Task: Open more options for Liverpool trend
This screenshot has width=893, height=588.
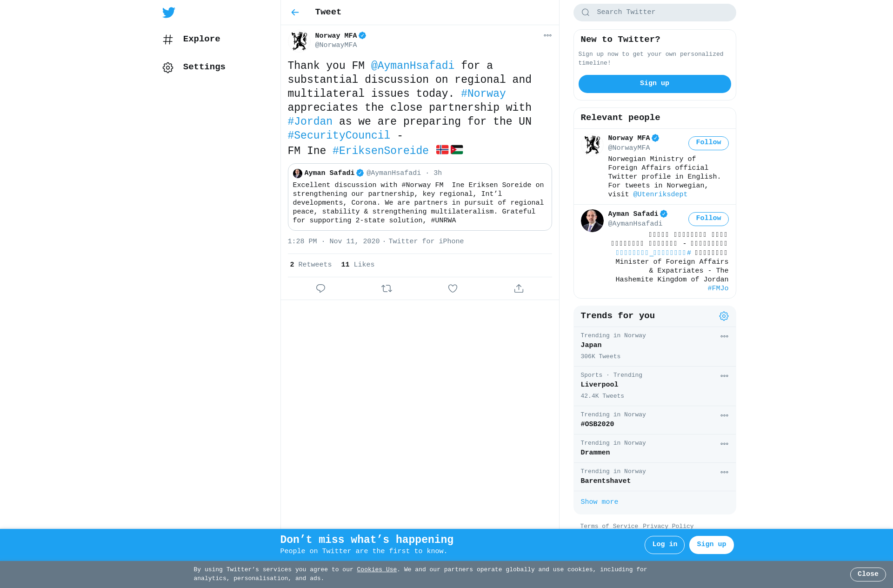Action: pos(724,376)
